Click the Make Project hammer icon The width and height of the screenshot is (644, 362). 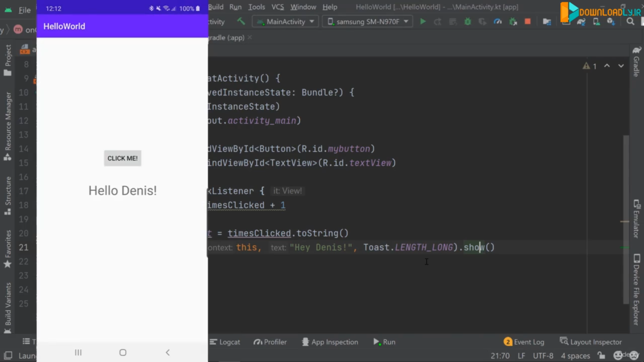(241, 22)
